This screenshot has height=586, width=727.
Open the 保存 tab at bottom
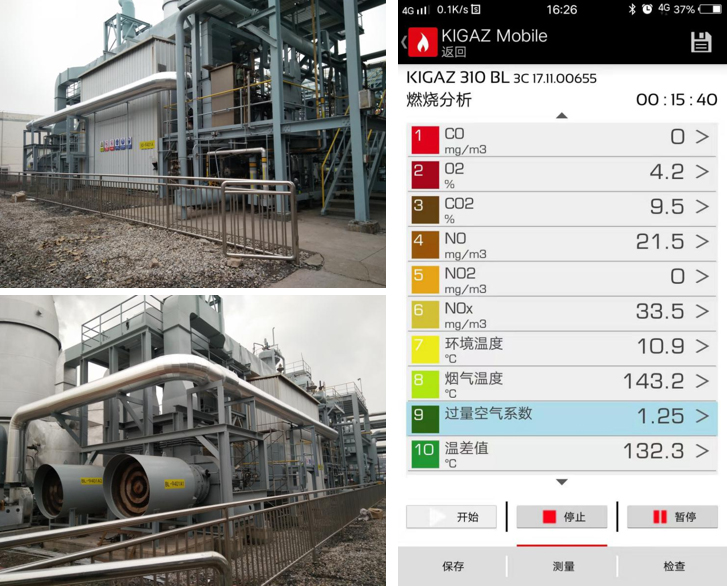coord(453,566)
